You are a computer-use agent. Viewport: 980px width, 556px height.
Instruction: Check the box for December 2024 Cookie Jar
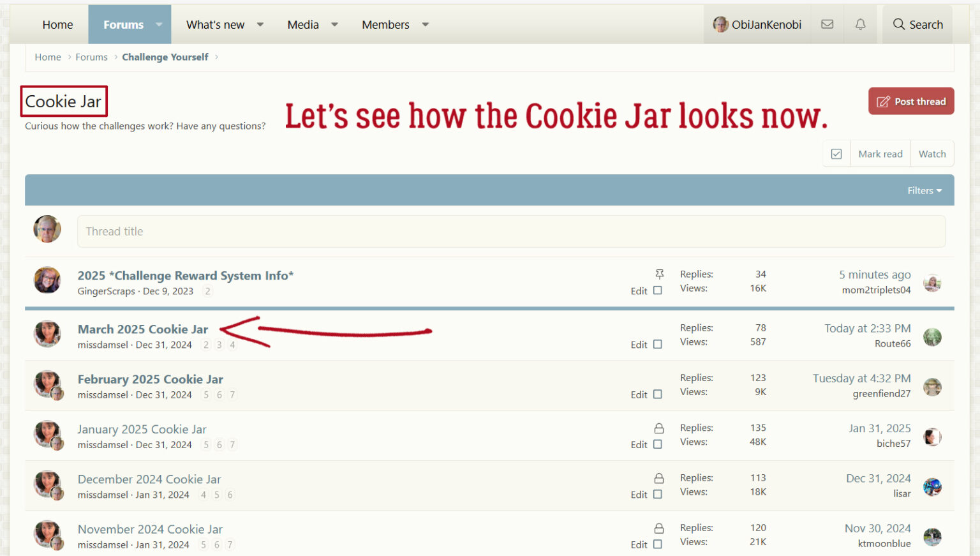tap(658, 494)
